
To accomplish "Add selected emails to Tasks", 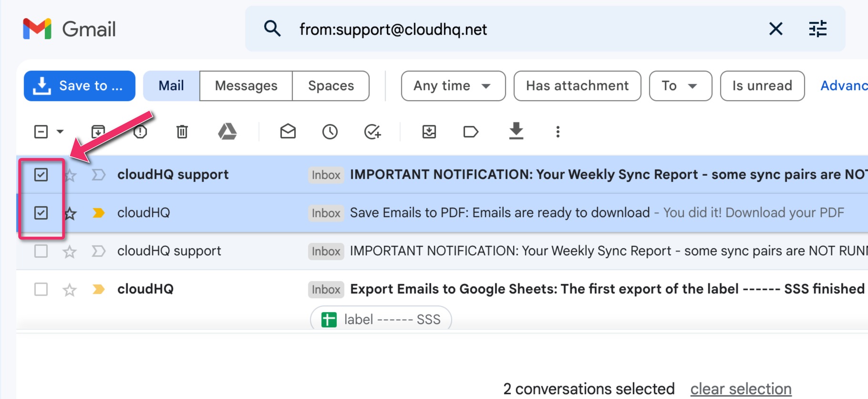I will [372, 132].
